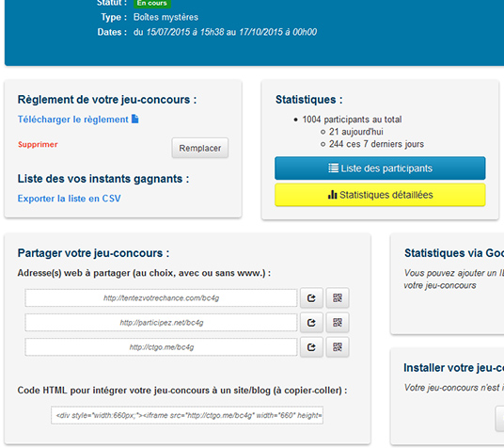Image resolution: width=504 pixels, height=448 pixels.
Task: Select the ctgo.me/bc4g address field
Action: [x=161, y=347]
